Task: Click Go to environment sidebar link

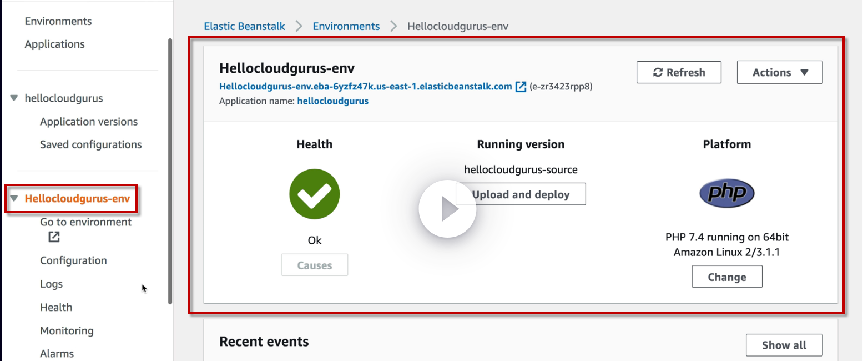Action: [x=86, y=222]
